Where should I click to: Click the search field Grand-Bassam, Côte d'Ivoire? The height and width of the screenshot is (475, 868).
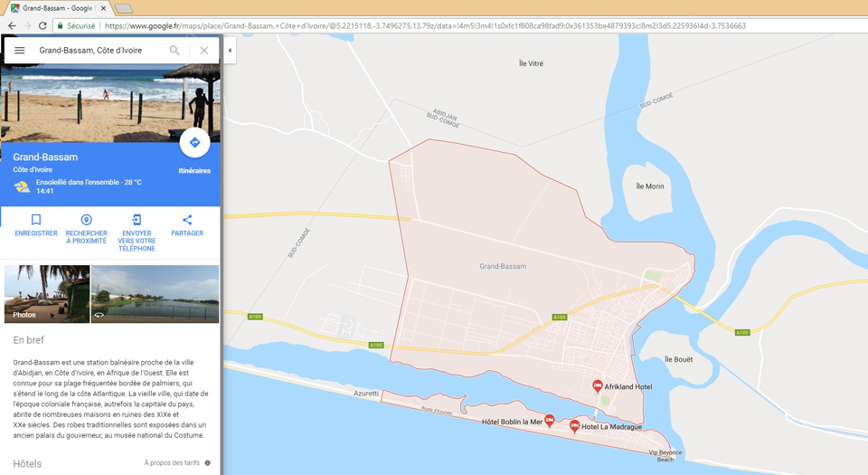tap(90, 51)
